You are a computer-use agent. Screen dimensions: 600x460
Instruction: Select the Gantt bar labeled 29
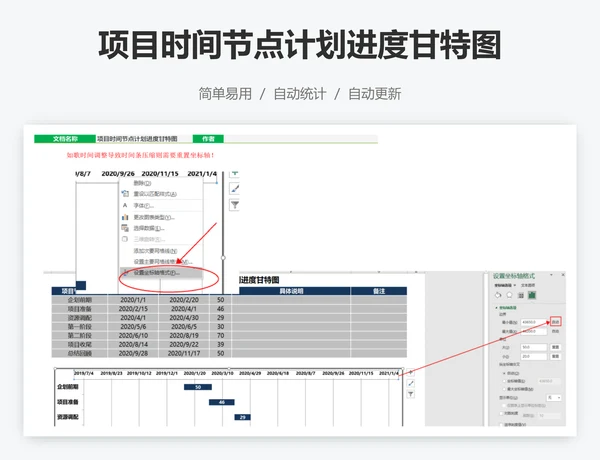pos(243,417)
